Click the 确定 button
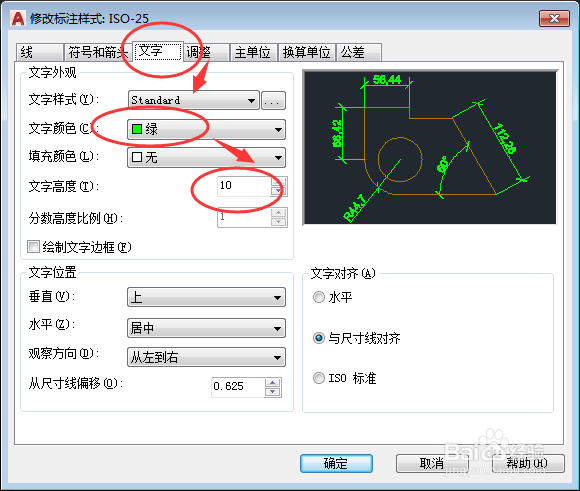Image resolution: width=580 pixels, height=491 pixels. click(336, 463)
